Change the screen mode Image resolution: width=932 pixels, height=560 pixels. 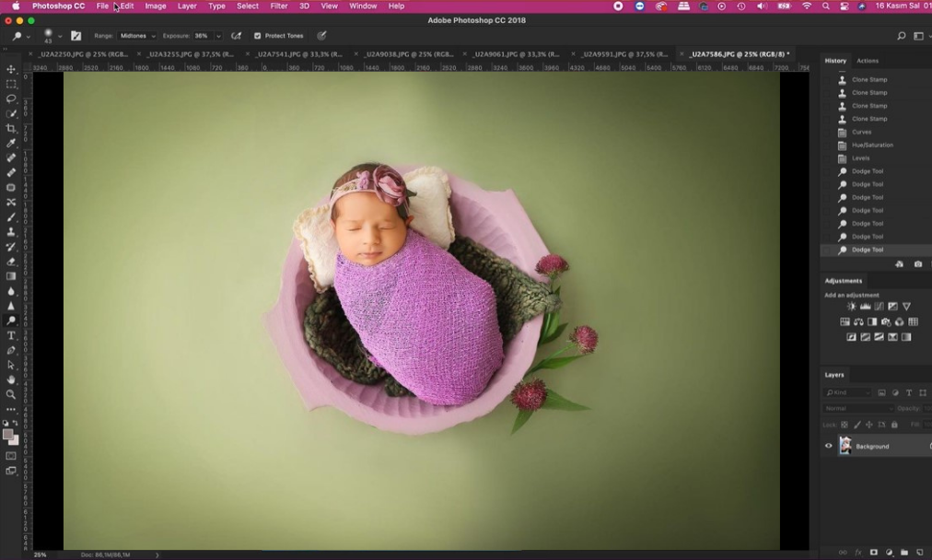(x=11, y=471)
